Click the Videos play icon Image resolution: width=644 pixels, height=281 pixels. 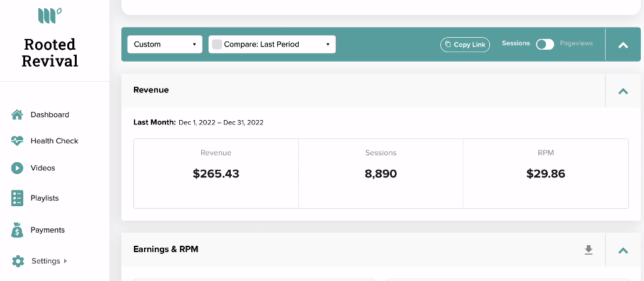pos(17,168)
